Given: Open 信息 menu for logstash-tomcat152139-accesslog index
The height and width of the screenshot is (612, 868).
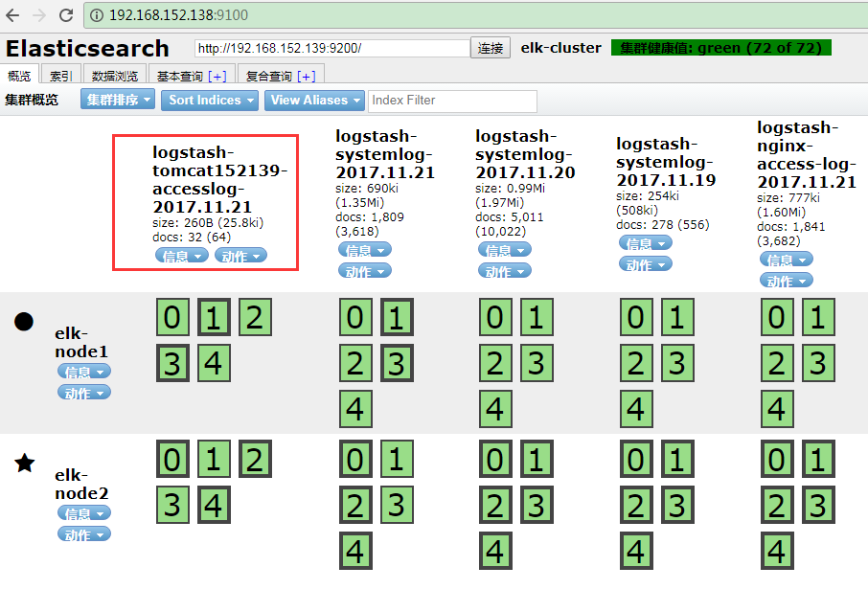Looking at the screenshot, I should [182, 256].
